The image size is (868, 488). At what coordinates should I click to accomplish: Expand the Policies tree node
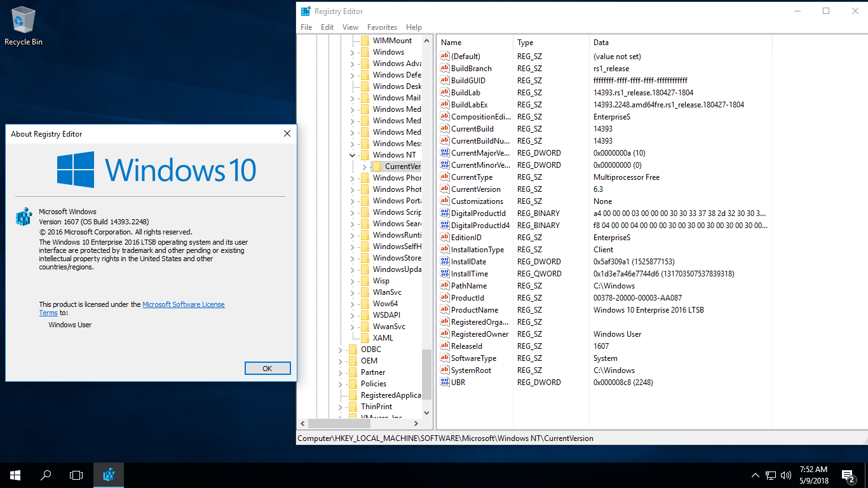[x=341, y=384]
